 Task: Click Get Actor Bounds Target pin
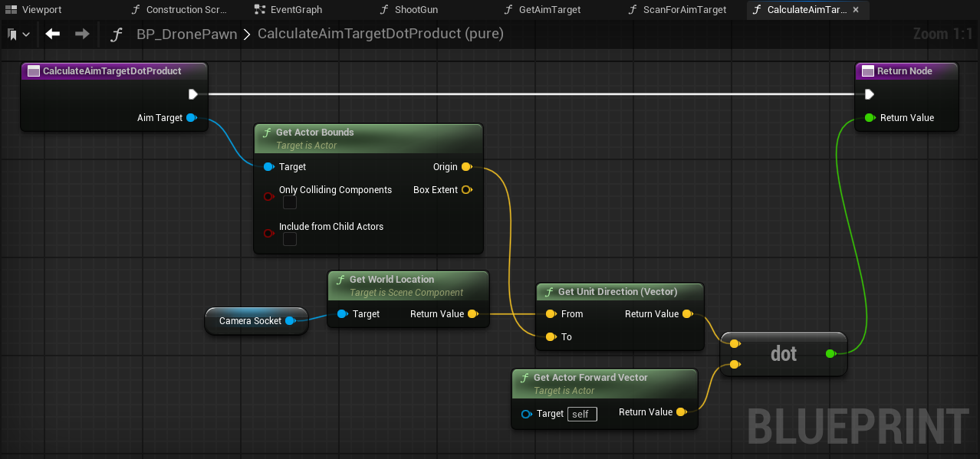[x=268, y=166]
